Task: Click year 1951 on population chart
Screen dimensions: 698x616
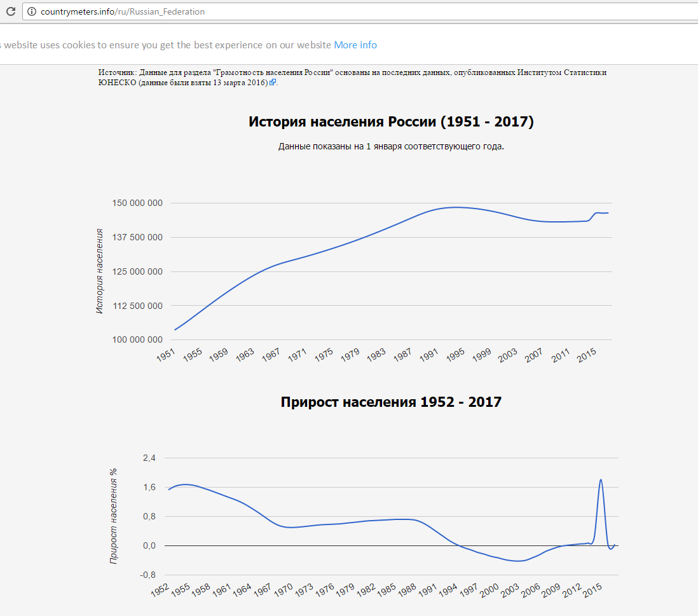Action: (165, 355)
